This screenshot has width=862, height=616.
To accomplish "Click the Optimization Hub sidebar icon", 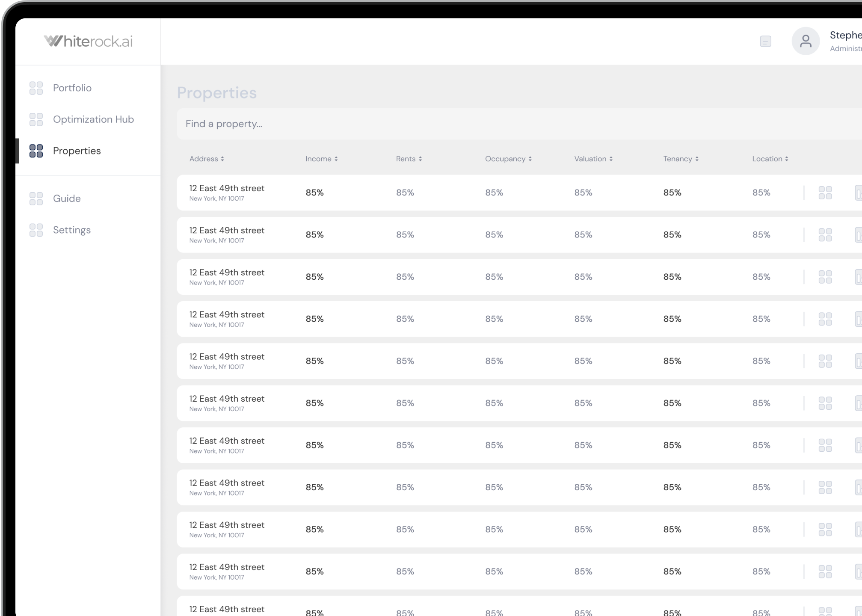I will pyautogui.click(x=36, y=119).
